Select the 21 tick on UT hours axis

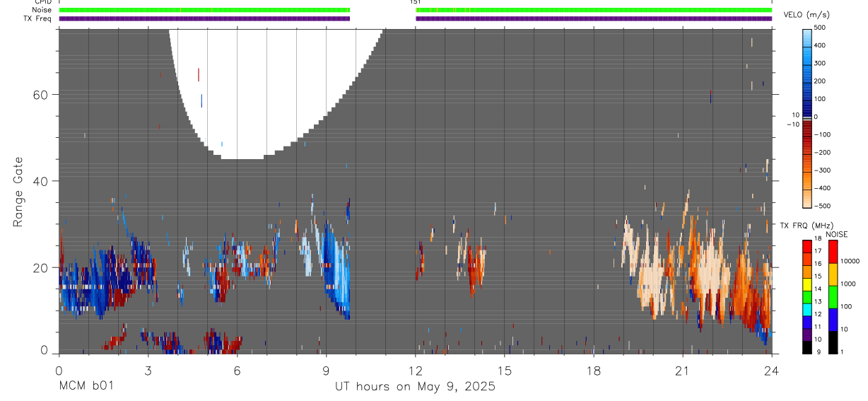point(683,370)
